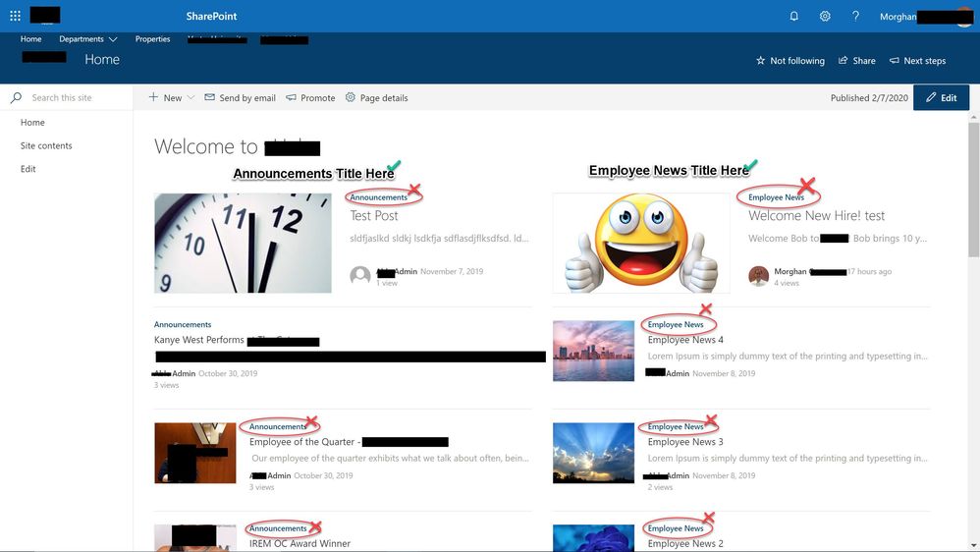Image resolution: width=980 pixels, height=552 pixels.
Task: Click the Share button
Action: pos(857,61)
